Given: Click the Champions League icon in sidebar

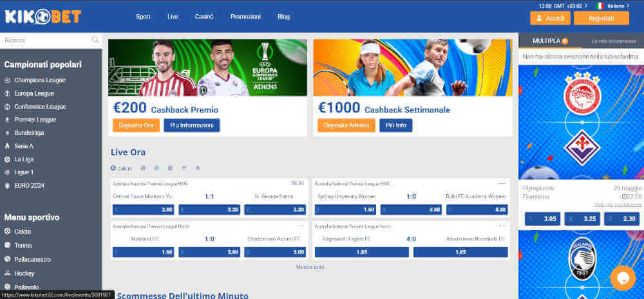Looking at the screenshot, I should click(x=7, y=80).
